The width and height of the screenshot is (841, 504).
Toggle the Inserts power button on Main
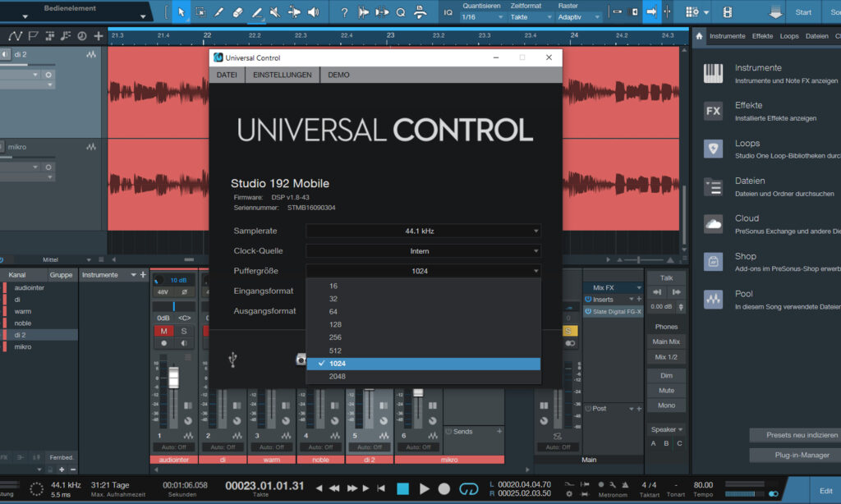pyautogui.click(x=588, y=299)
